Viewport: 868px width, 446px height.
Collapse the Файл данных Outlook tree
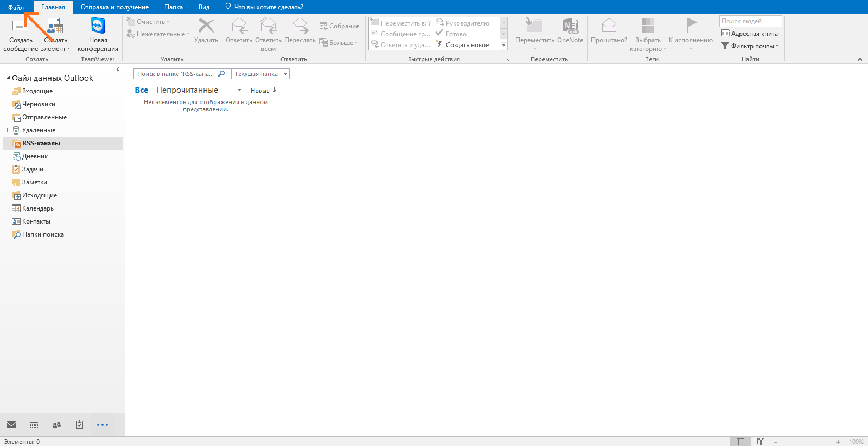point(8,78)
